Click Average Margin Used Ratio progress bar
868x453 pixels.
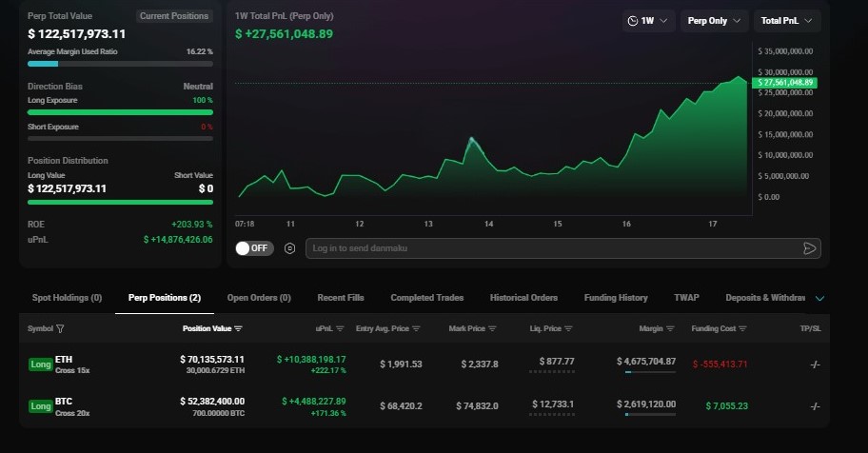[120, 64]
